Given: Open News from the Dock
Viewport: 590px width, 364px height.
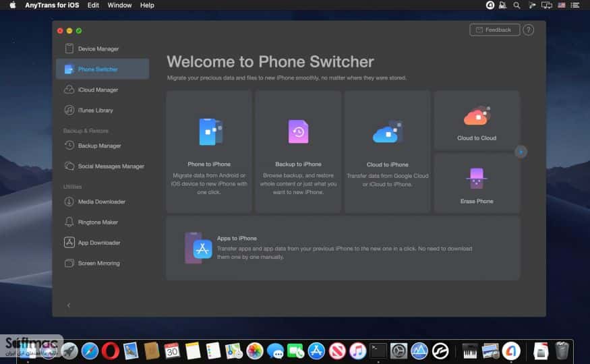Looking at the screenshot, I should (x=337, y=351).
